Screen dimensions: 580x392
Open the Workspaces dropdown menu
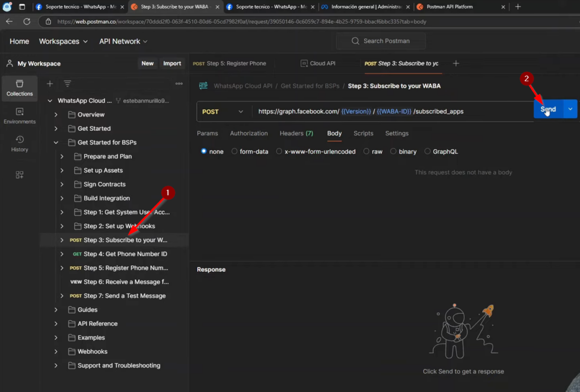(x=63, y=41)
